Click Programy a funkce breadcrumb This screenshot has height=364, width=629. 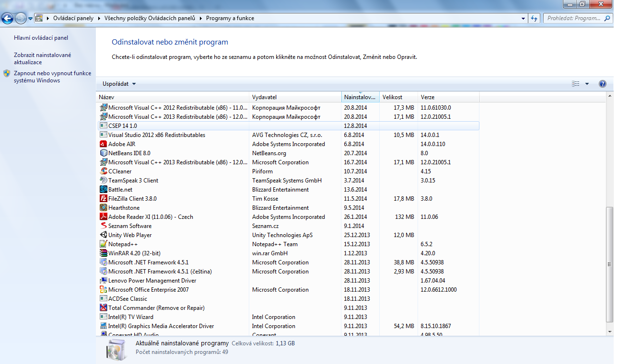pyautogui.click(x=230, y=18)
